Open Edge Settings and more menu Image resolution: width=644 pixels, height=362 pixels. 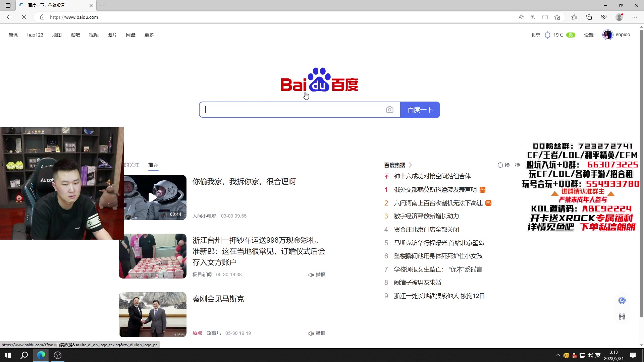(x=635, y=17)
